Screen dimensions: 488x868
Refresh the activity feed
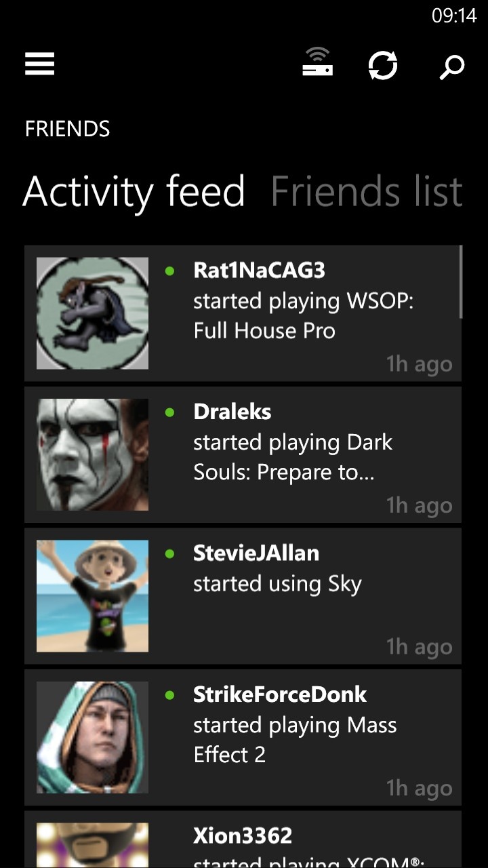tap(383, 66)
